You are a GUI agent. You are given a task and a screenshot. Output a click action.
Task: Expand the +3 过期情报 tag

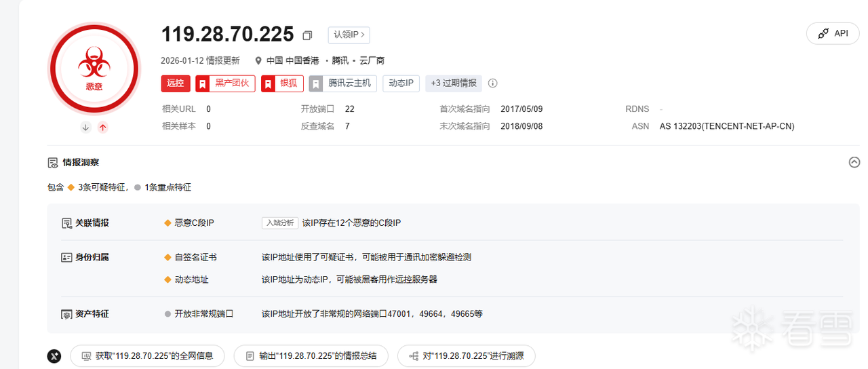pyautogui.click(x=453, y=83)
